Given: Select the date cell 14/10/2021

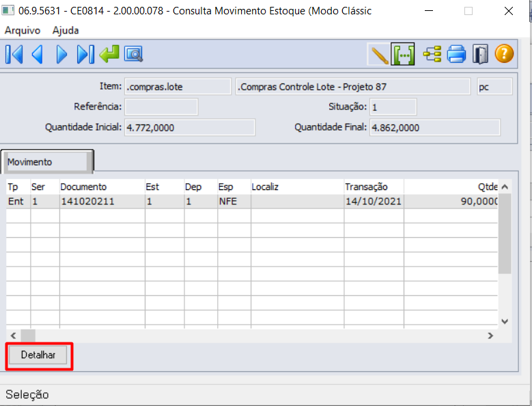Looking at the screenshot, I should (x=374, y=202).
